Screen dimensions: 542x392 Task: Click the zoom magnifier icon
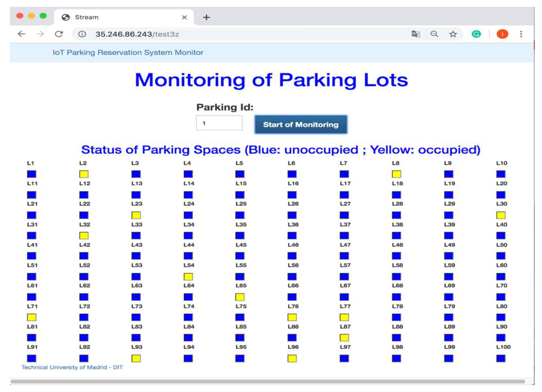coord(434,34)
